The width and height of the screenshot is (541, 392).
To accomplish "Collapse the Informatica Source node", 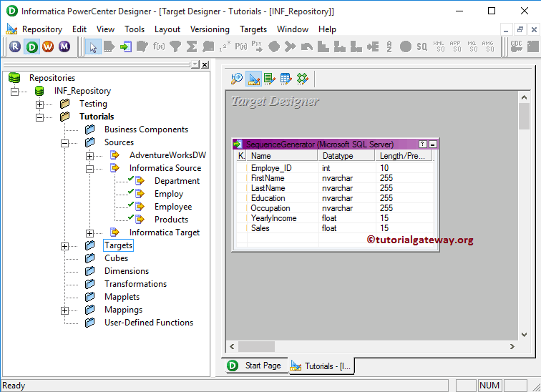I will [89, 169].
